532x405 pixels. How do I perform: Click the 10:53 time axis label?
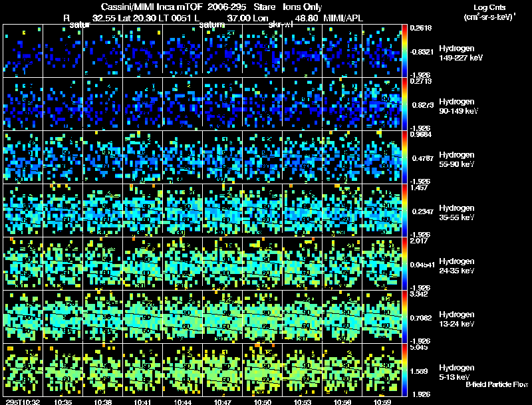(303, 402)
